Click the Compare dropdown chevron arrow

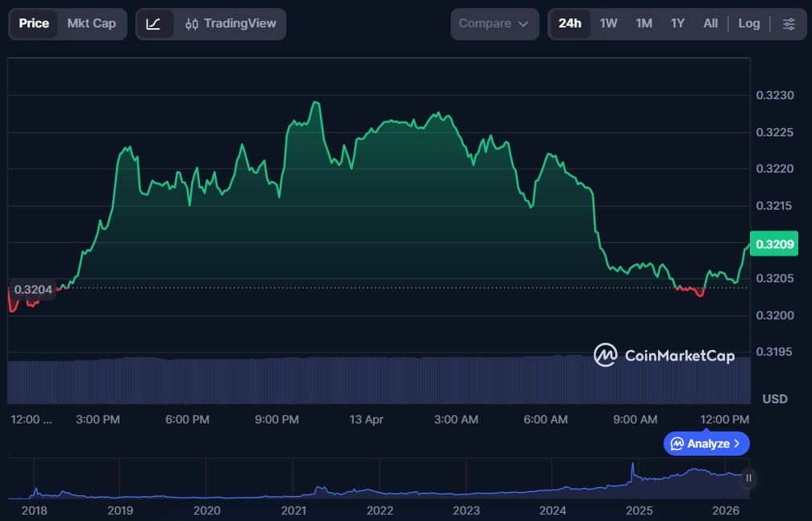point(524,24)
